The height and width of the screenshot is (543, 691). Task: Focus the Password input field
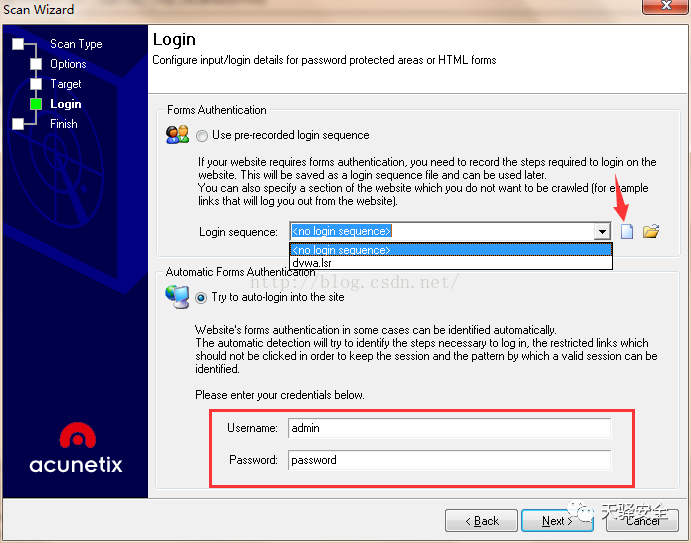(450, 460)
